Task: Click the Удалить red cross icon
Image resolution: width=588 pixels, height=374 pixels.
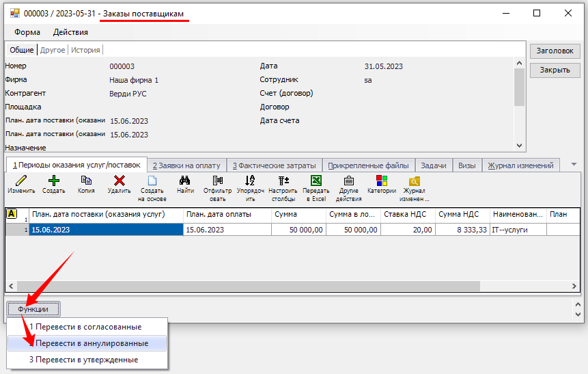Action: 120,181
